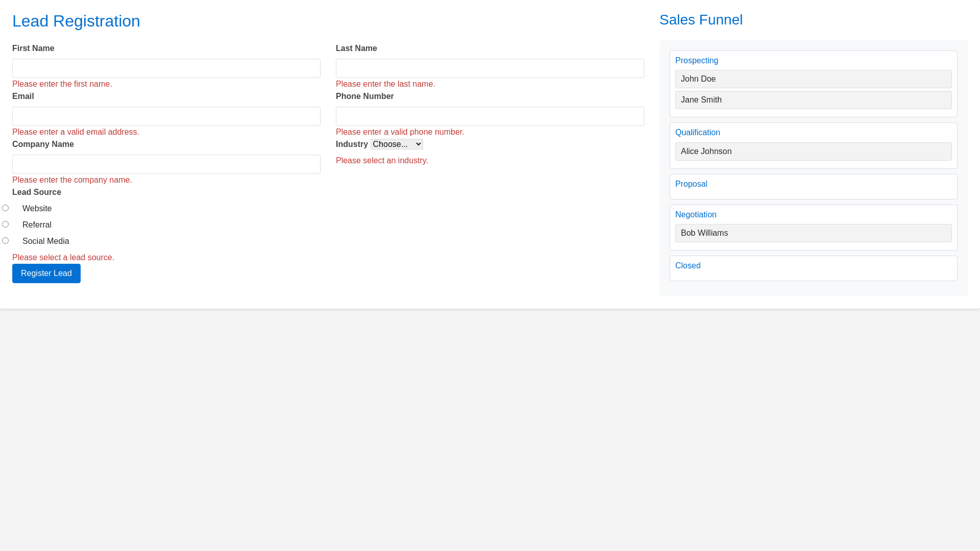Choose the Referral radio option
The image size is (980, 551).
[x=5, y=224]
